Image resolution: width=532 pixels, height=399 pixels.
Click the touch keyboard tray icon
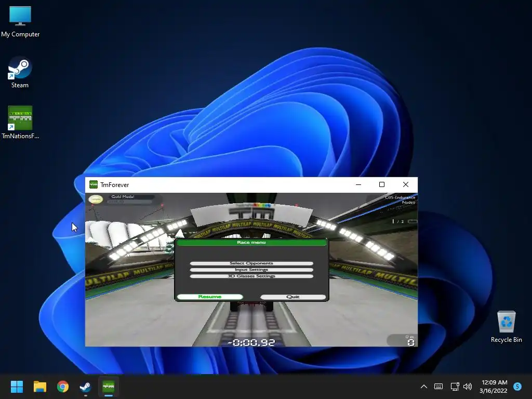click(x=438, y=387)
